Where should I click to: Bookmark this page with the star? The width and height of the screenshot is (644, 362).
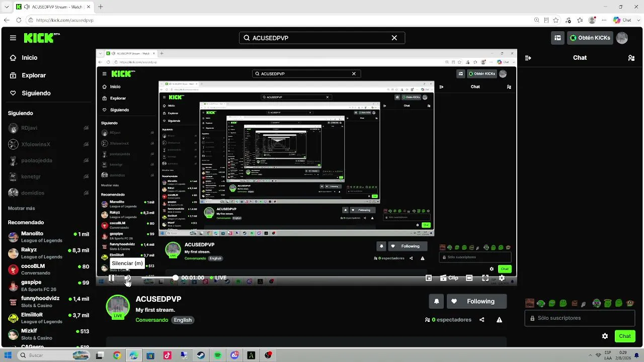click(556, 20)
